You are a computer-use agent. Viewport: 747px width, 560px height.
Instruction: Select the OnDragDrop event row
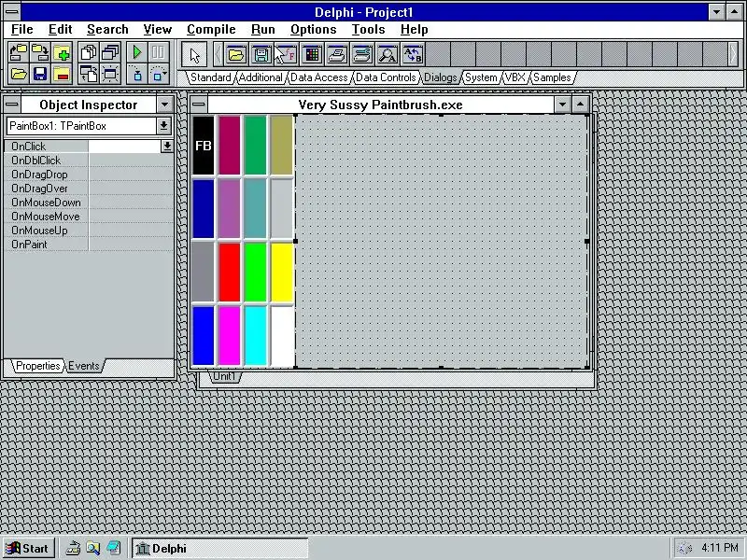point(89,175)
